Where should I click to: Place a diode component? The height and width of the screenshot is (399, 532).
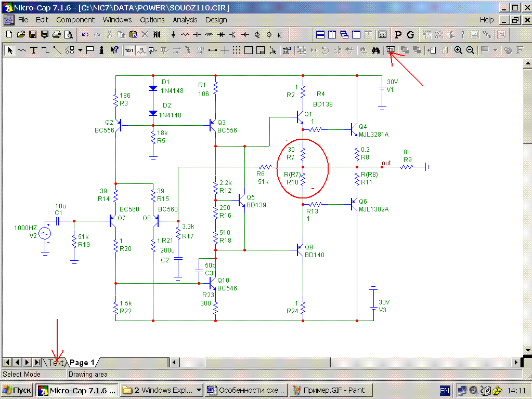tap(221, 34)
